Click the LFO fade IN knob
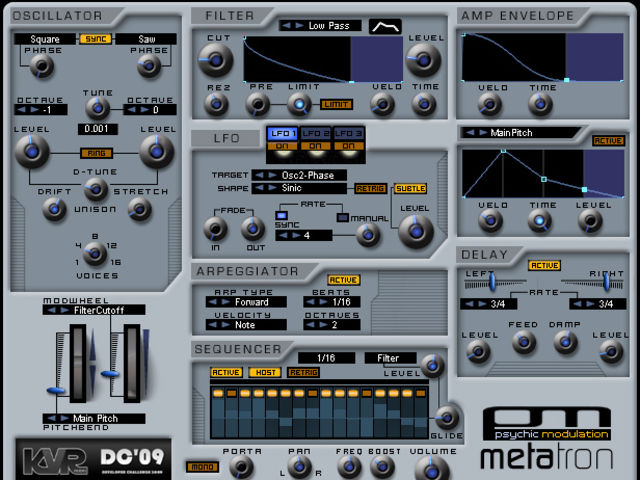The image size is (640, 480). tap(216, 229)
